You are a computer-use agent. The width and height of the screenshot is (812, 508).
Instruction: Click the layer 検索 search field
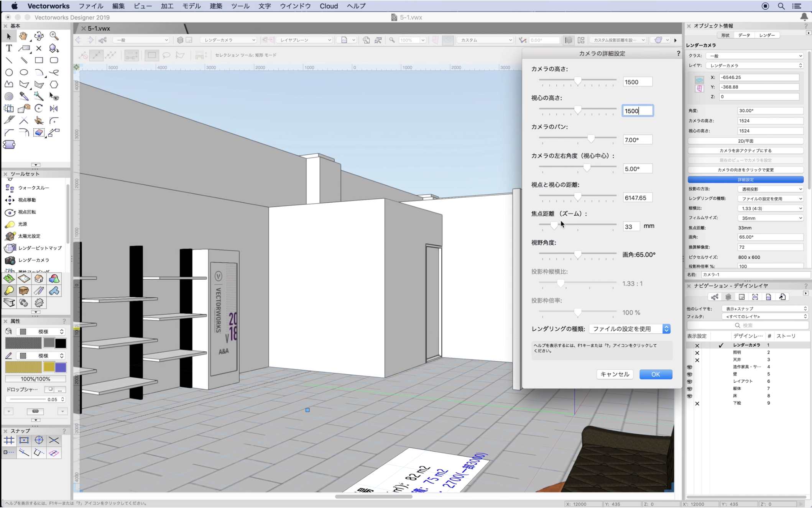[748, 325]
